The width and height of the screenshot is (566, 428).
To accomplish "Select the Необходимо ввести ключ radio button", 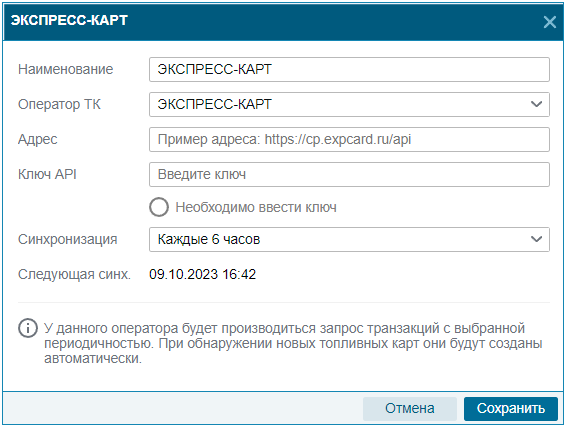I will pyautogui.click(x=159, y=207).
